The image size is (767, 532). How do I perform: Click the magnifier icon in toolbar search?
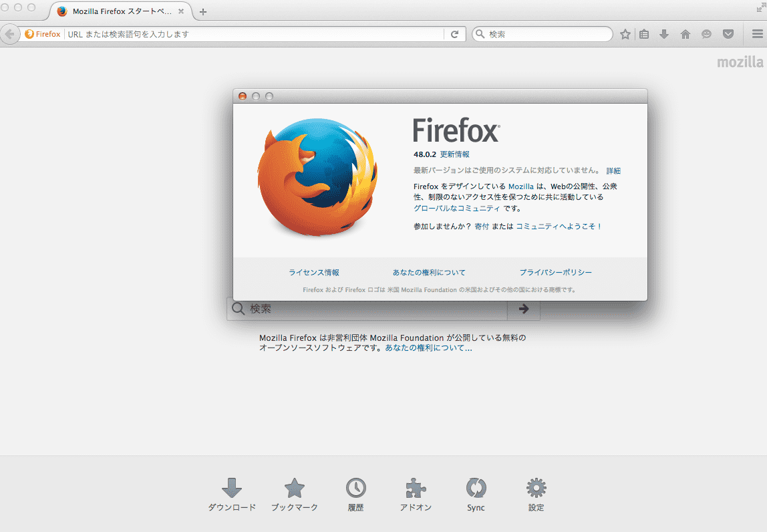coord(480,34)
